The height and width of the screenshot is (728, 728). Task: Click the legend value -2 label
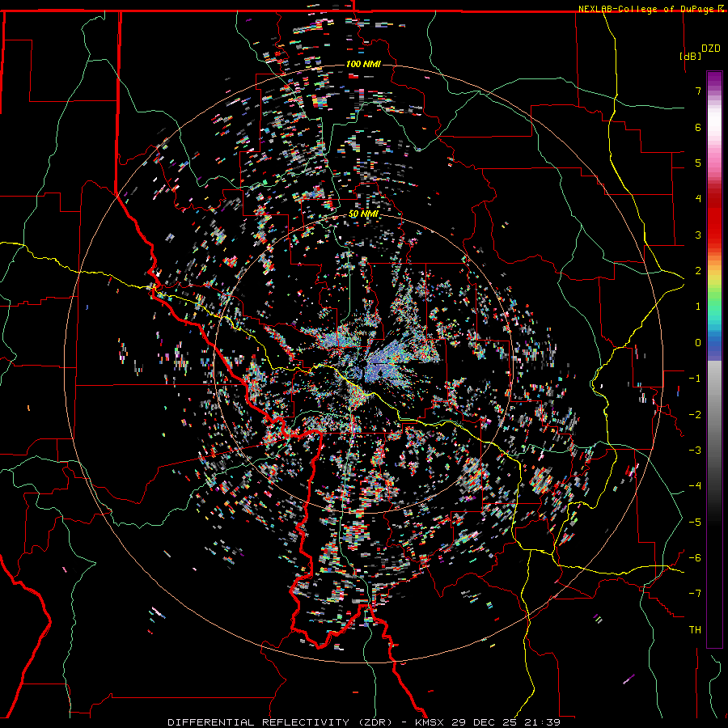[695, 414]
